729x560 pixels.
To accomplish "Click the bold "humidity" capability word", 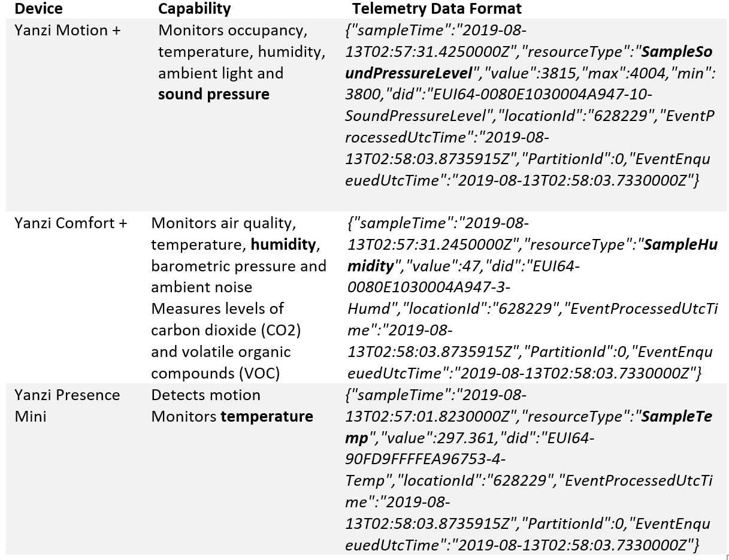I will tap(283, 244).
